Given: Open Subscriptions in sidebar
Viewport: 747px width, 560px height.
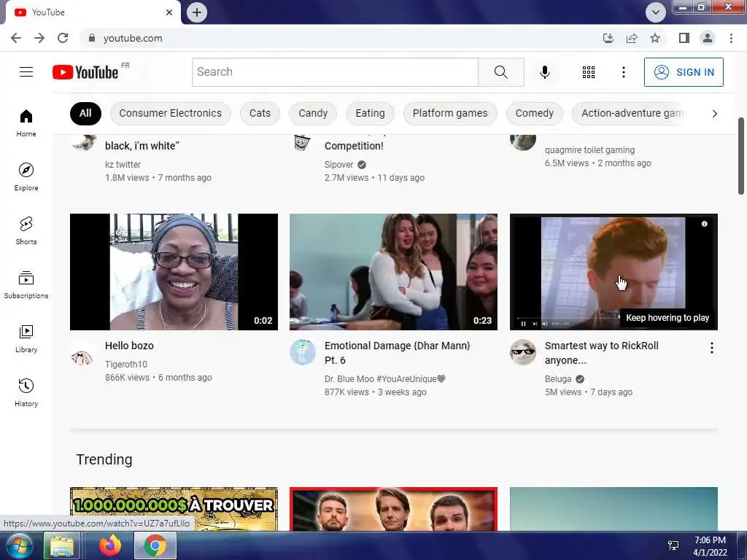Looking at the screenshot, I should (x=26, y=285).
